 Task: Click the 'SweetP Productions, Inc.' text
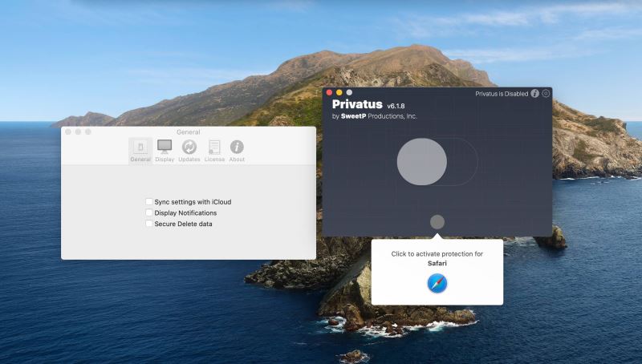pyautogui.click(x=379, y=116)
